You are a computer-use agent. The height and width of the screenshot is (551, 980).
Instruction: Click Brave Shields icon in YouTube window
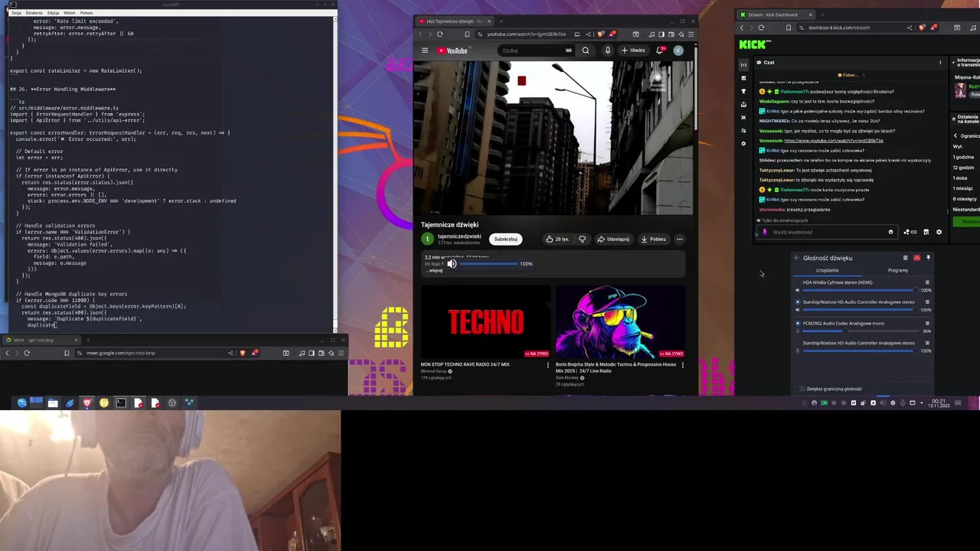[601, 34]
